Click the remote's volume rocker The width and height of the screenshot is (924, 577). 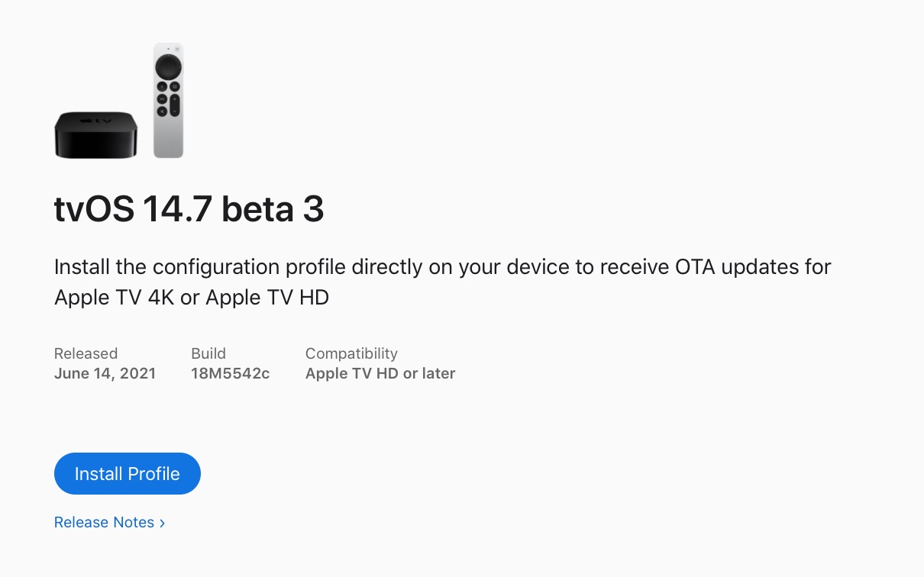point(175,105)
